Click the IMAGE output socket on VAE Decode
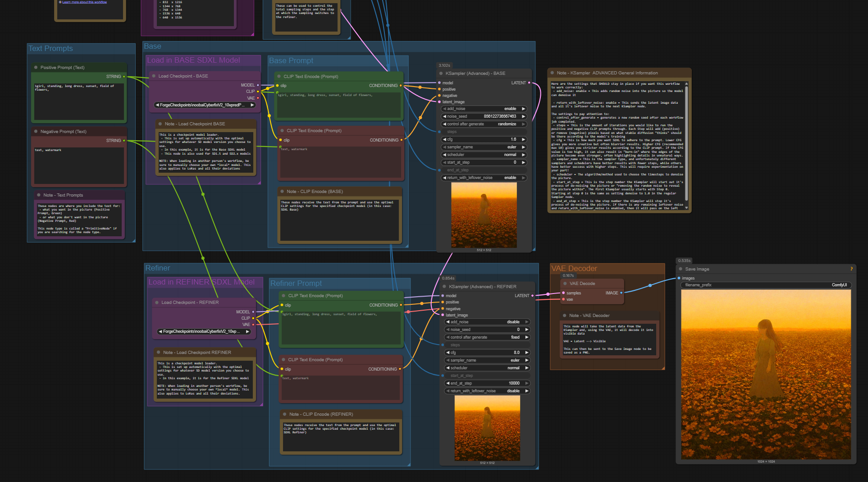Image resolution: width=868 pixels, height=482 pixels. click(621, 293)
